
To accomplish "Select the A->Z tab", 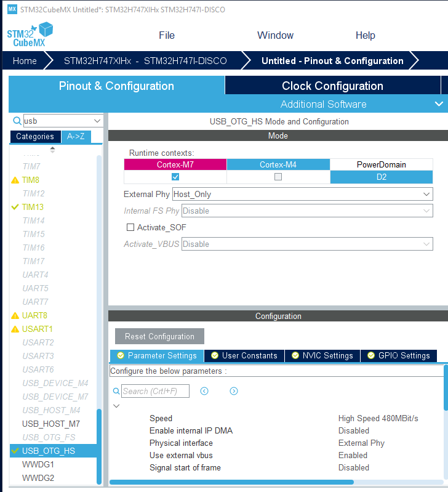I will (76, 137).
